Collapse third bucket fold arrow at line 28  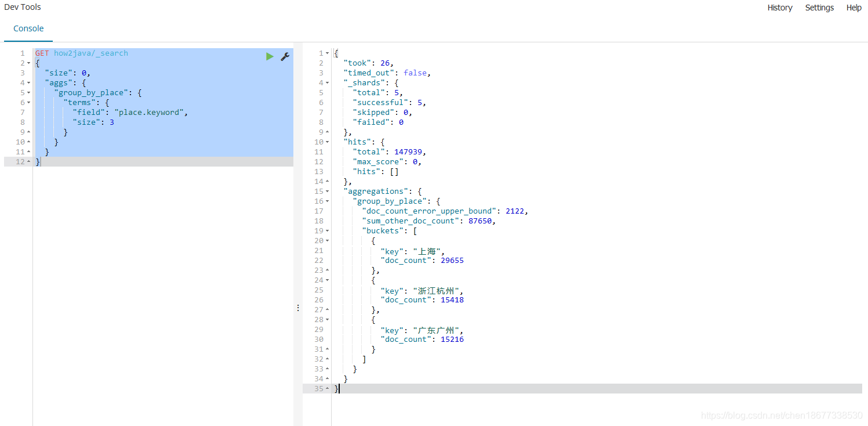tap(328, 320)
